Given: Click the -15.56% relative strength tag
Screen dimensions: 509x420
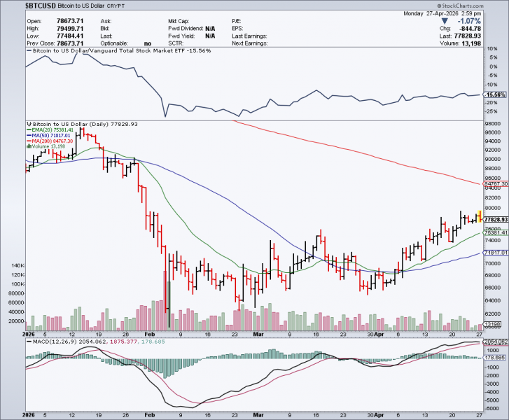Looking at the screenshot, I should click(495, 94).
